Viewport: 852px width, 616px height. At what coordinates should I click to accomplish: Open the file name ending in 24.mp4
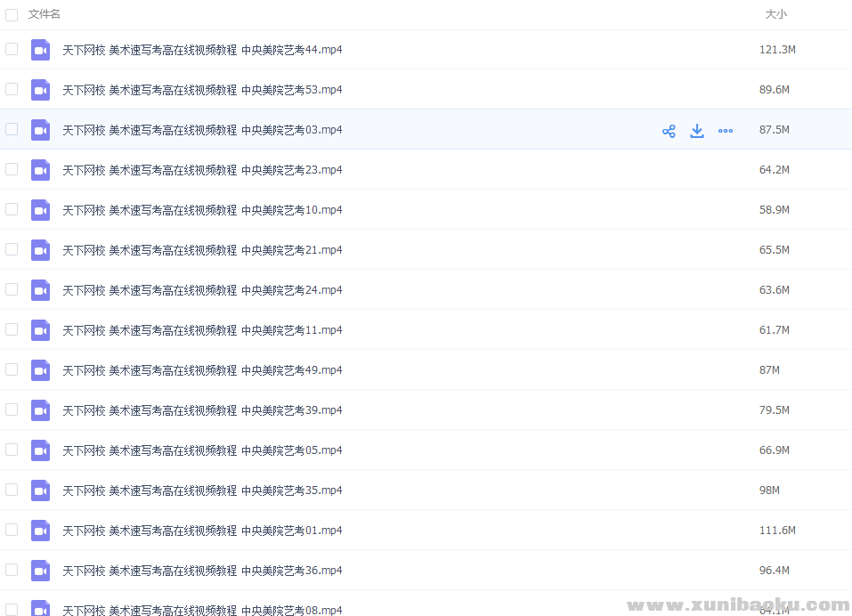point(202,290)
